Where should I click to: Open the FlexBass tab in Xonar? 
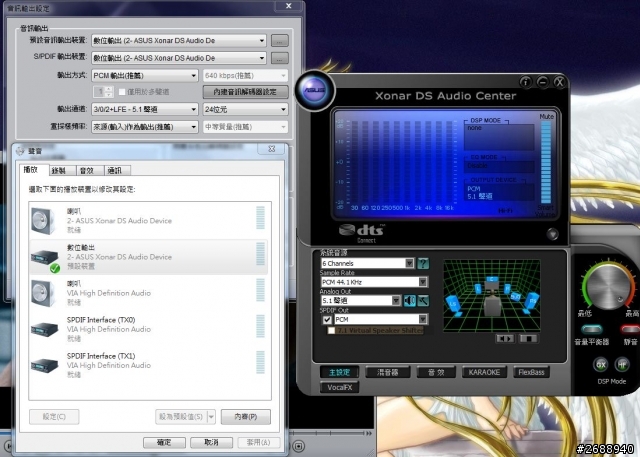tap(531, 372)
